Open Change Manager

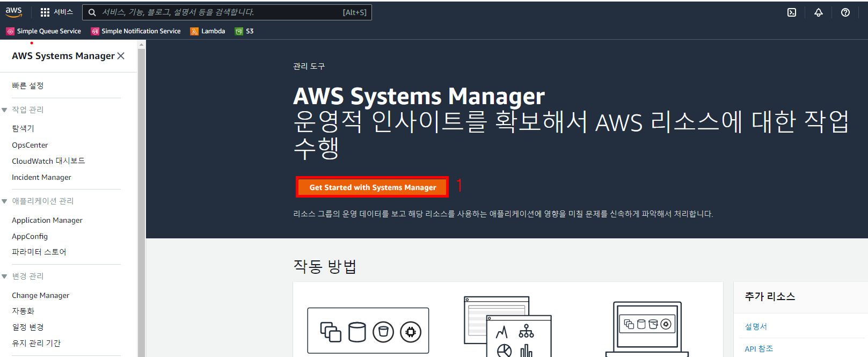41,295
